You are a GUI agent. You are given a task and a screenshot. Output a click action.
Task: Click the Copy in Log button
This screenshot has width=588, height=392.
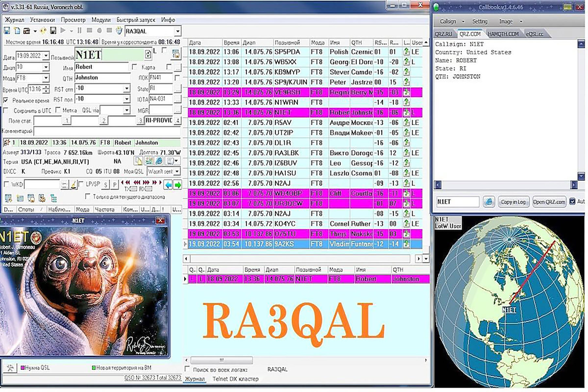[x=513, y=202]
